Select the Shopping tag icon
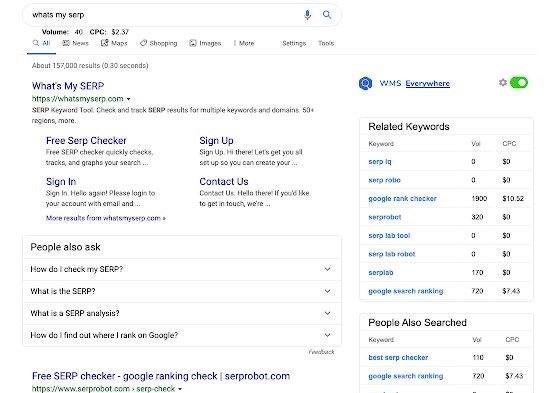 [x=143, y=43]
